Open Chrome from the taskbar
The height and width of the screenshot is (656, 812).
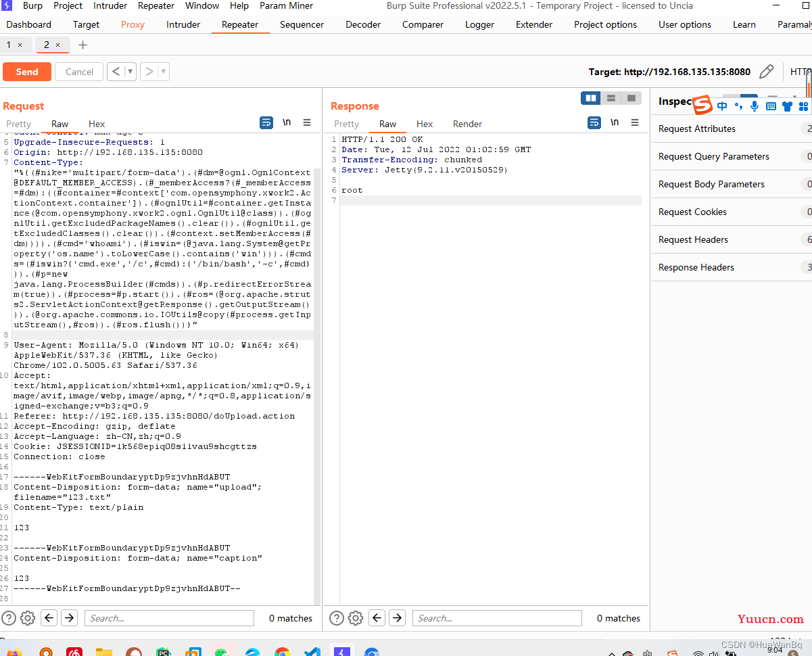point(283,652)
